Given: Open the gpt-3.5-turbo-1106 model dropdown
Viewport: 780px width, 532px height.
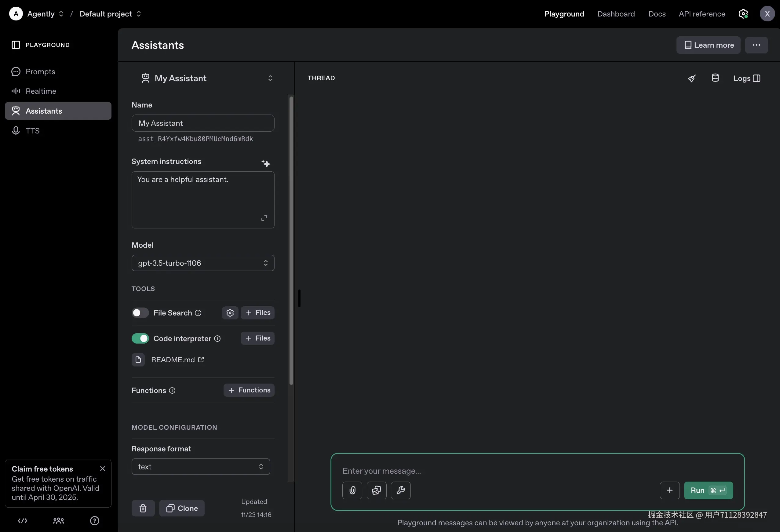Looking at the screenshot, I should click(203, 263).
